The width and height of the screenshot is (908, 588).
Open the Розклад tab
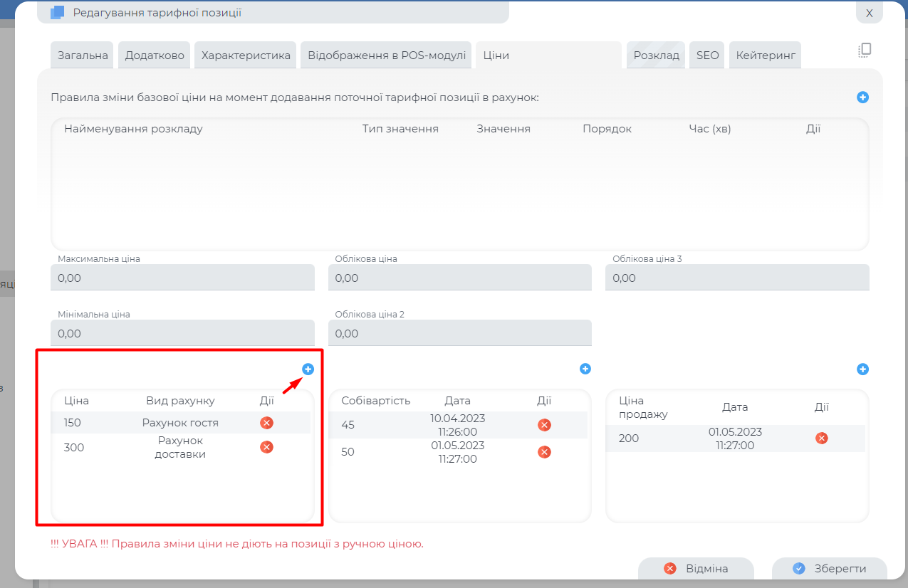(x=657, y=56)
